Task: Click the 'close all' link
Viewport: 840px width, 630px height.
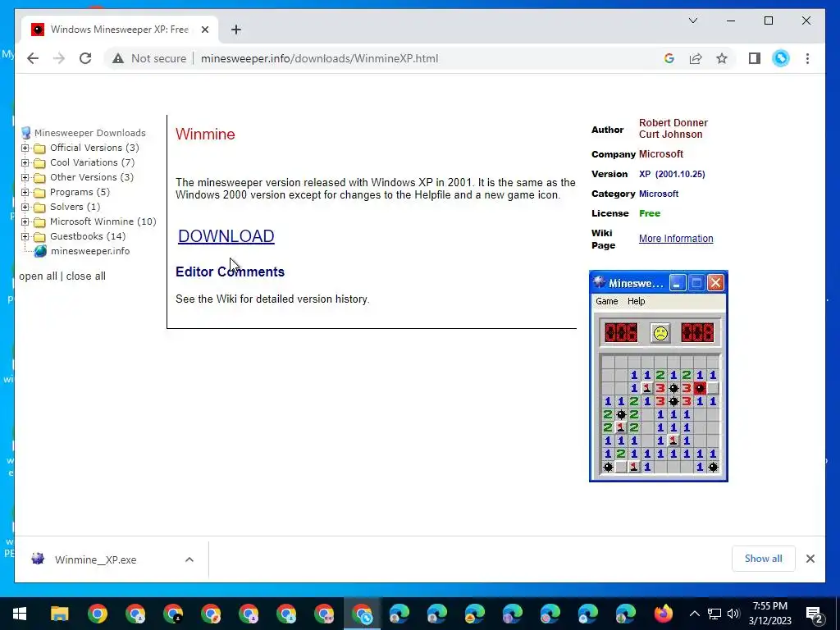Action: [85, 276]
